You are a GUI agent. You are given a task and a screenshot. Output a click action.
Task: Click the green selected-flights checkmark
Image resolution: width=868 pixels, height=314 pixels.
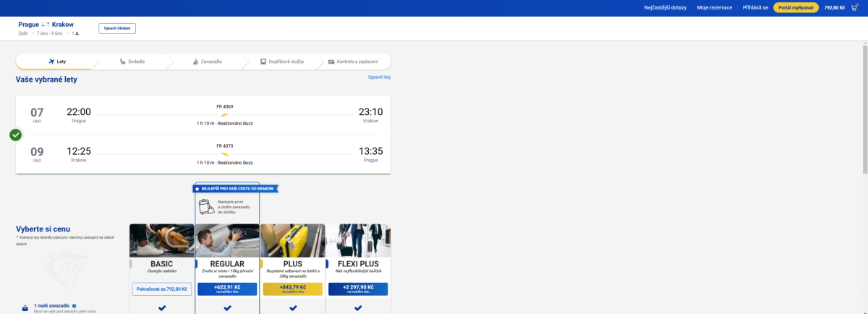(16, 135)
